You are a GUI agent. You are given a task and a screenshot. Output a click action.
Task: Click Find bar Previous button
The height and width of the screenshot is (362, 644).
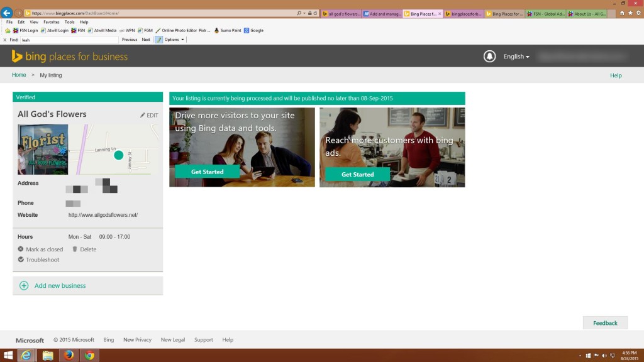click(x=130, y=40)
